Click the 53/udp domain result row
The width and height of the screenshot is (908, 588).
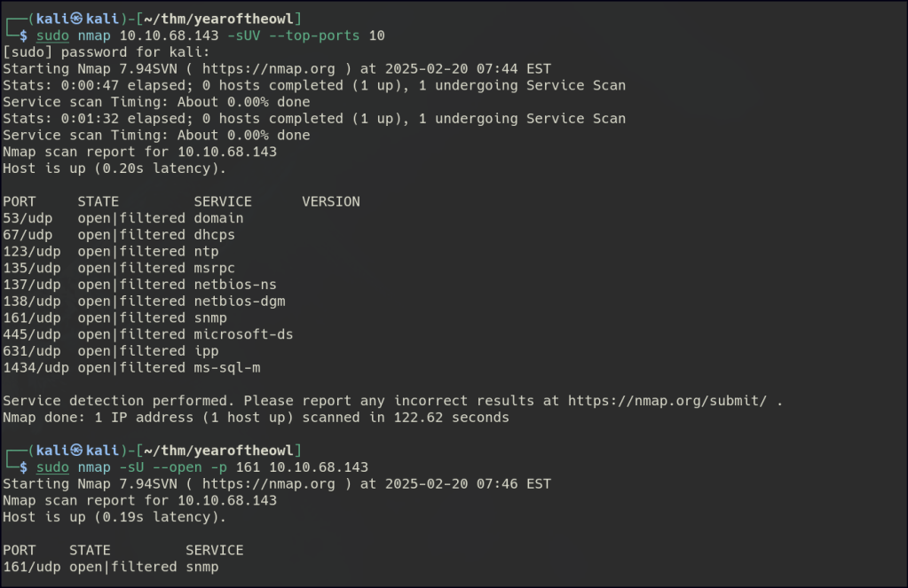122,218
